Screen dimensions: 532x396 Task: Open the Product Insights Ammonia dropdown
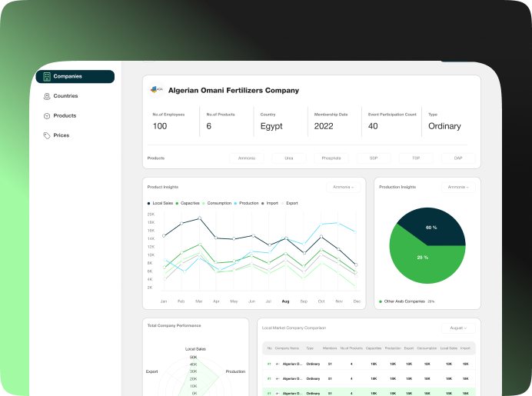(x=344, y=188)
